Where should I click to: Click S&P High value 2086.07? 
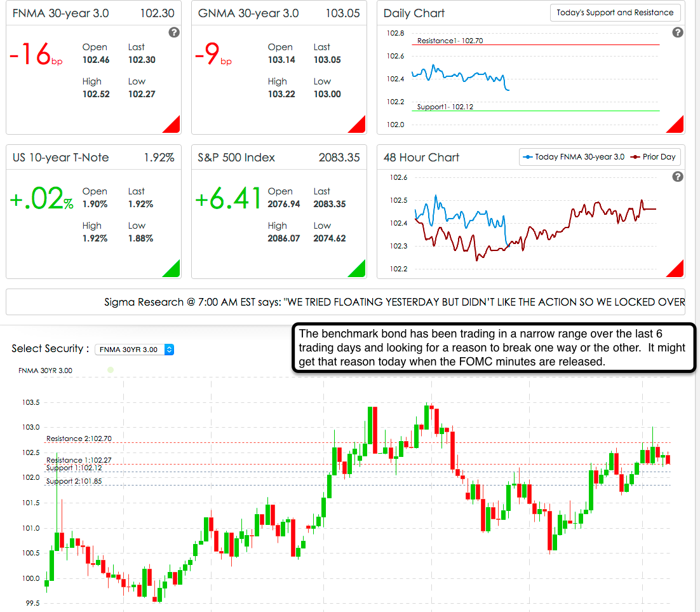(284, 238)
